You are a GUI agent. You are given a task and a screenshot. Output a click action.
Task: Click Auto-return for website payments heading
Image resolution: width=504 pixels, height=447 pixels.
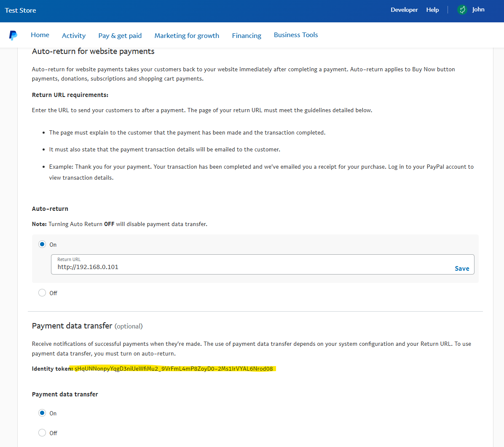point(93,51)
